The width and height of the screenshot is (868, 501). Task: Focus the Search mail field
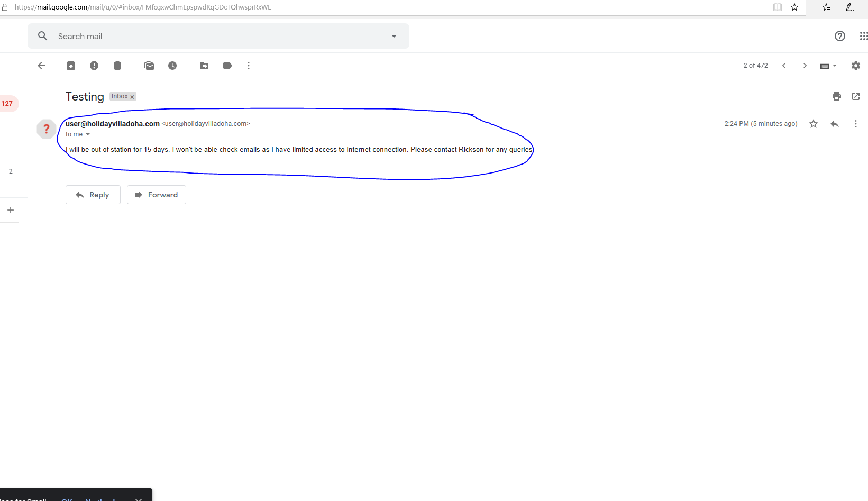point(212,36)
